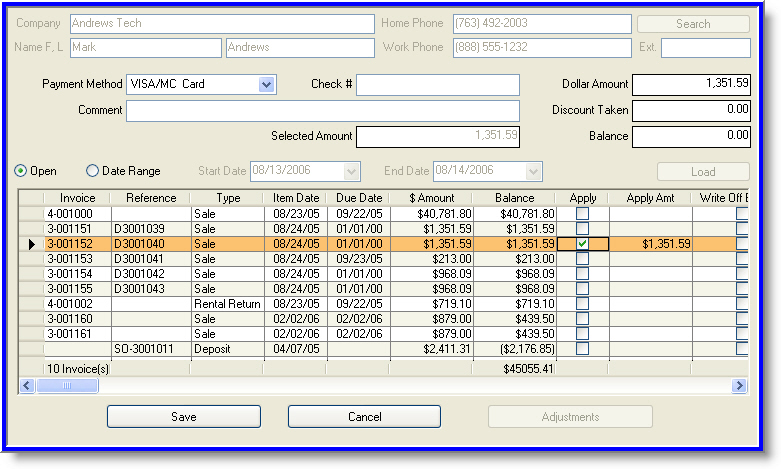Click the Item Date column header
This screenshot has width=781, height=469.
[x=296, y=198]
